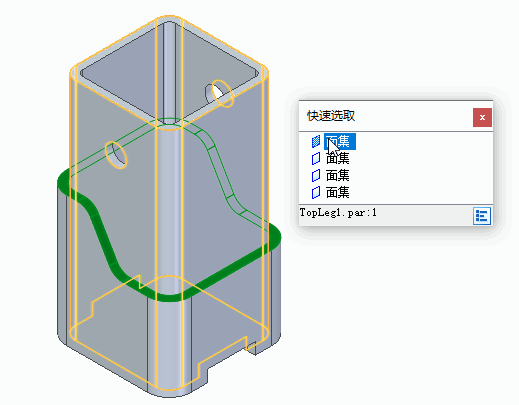This screenshot has height=405, width=519.
Task: Pick the third 面集 list entry
Action: click(337, 175)
